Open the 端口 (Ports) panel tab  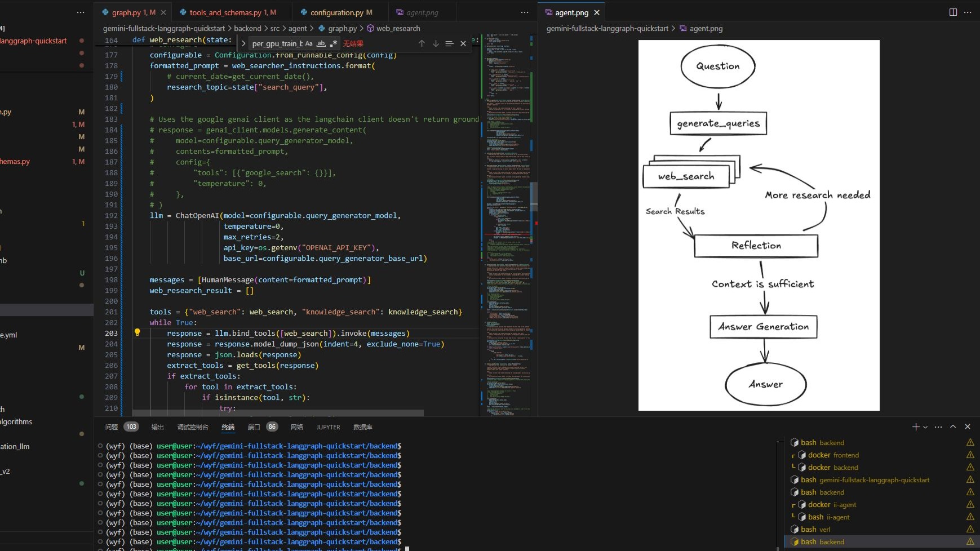click(254, 427)
